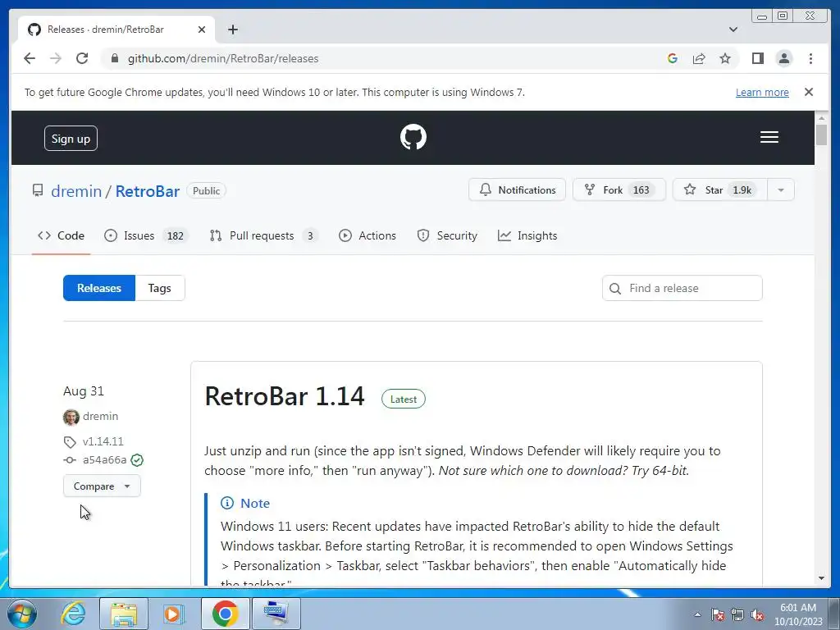Launch Internet Explorer from taskbar
840x630 pixels.
73,614
